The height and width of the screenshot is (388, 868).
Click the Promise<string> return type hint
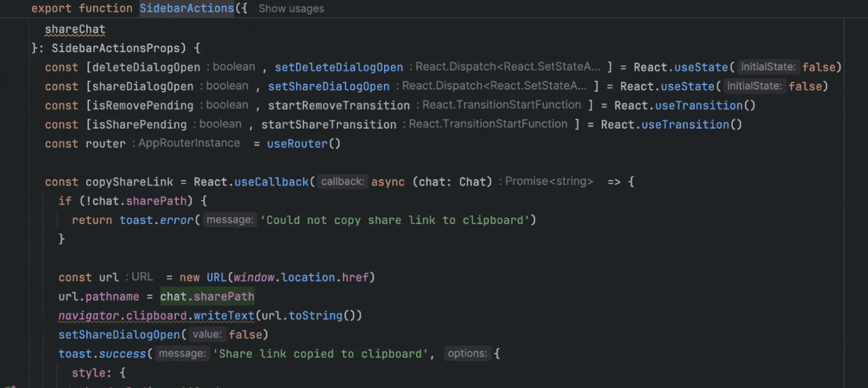(x=549, y=181)
